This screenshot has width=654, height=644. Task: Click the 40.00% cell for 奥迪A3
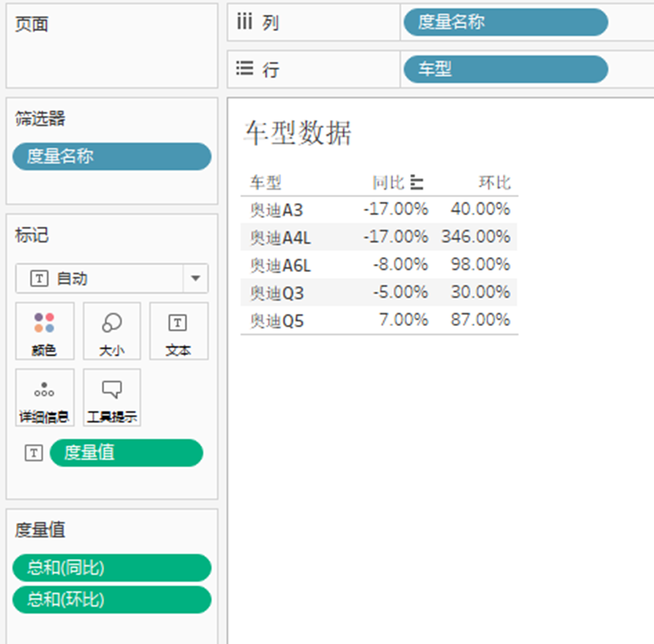tap(481, 209)
